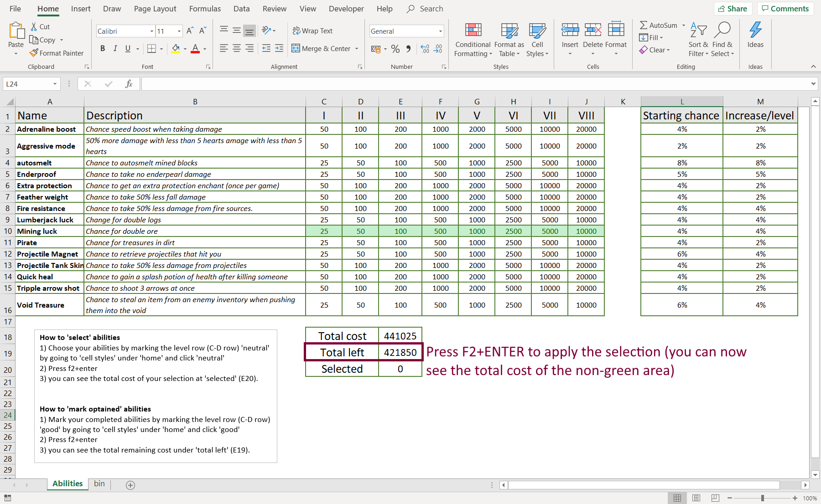Click the vertical scrollbar down arrow
The height and width of the screenshot is (504, 821).
point(816,475)
